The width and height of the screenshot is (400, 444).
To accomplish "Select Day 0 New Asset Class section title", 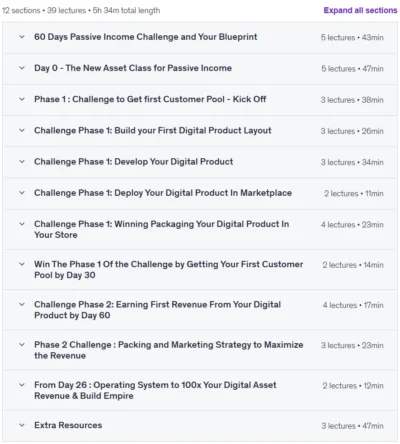I will pos(133,68).
